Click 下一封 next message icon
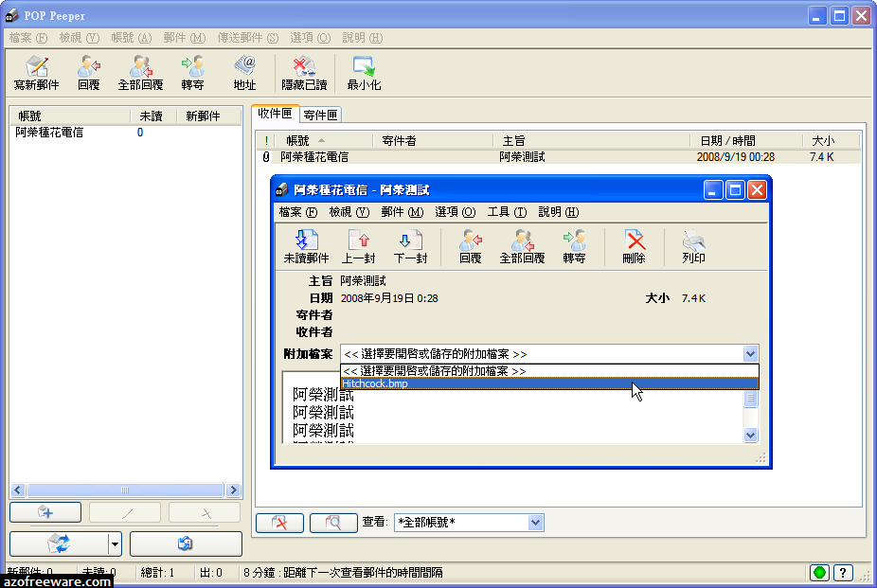877x588 pixels. pyautogui.click(x=410, y=246)
